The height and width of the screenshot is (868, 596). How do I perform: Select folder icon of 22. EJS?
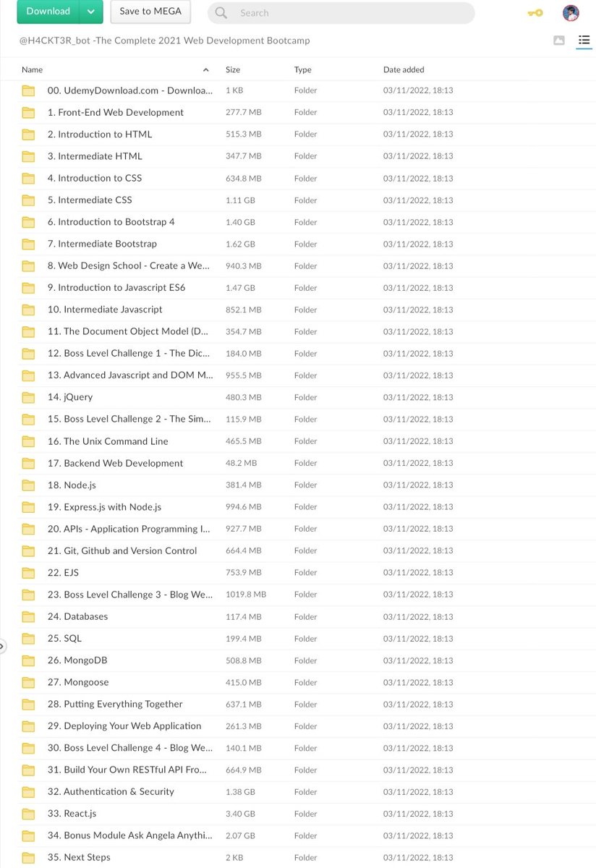click(x=28, y=573)
